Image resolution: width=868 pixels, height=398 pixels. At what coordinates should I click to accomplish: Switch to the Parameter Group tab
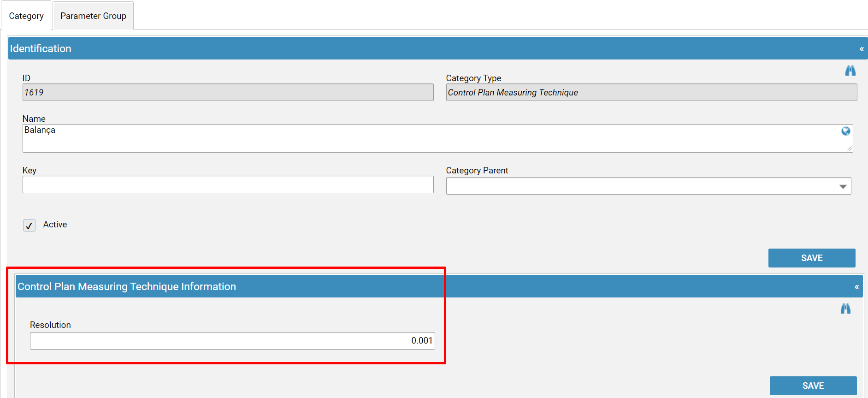[x=93, y=16]
